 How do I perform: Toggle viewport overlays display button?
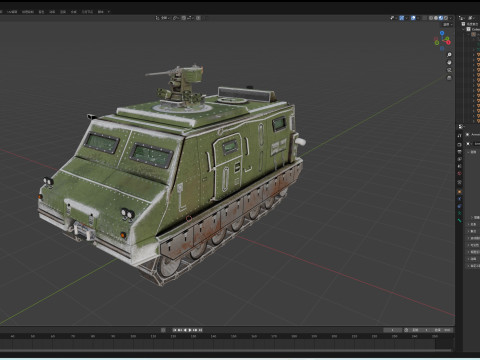click(413, 18)
